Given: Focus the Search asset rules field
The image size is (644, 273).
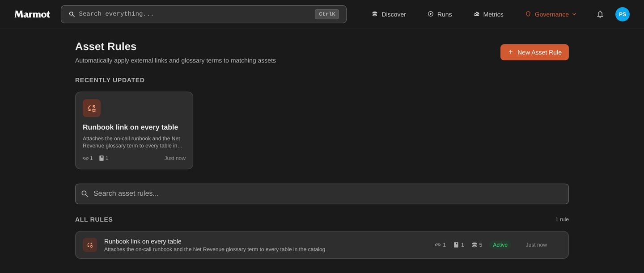Looking at the screenshot, I should (322, 194).
